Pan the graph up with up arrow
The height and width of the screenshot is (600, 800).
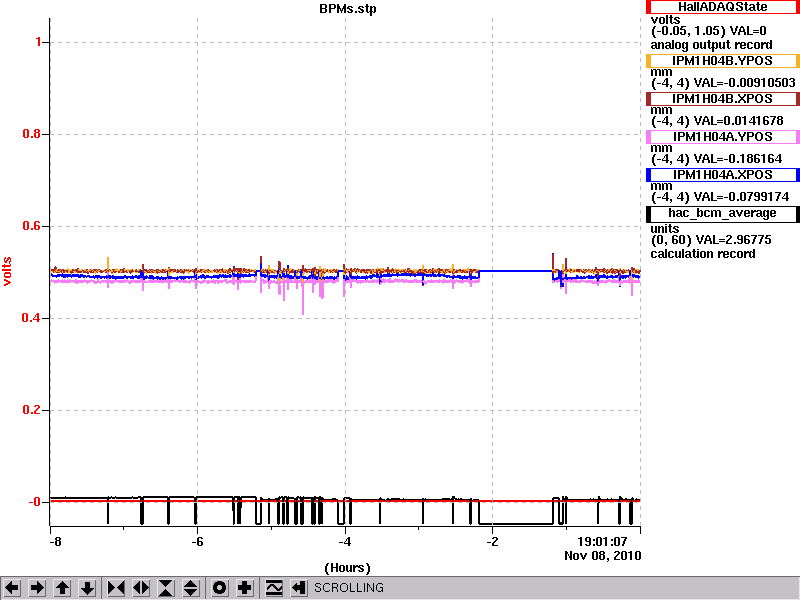tap(62, 588)
